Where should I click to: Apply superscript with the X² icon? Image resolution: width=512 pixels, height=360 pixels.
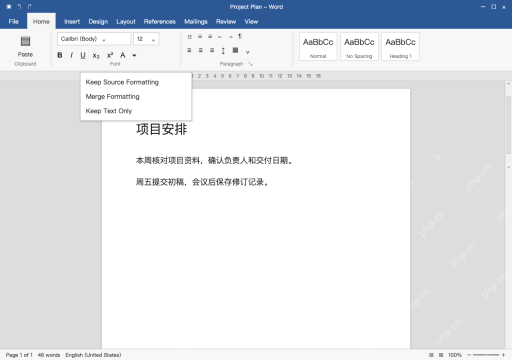pyautogui.click(x=110, y=55)
